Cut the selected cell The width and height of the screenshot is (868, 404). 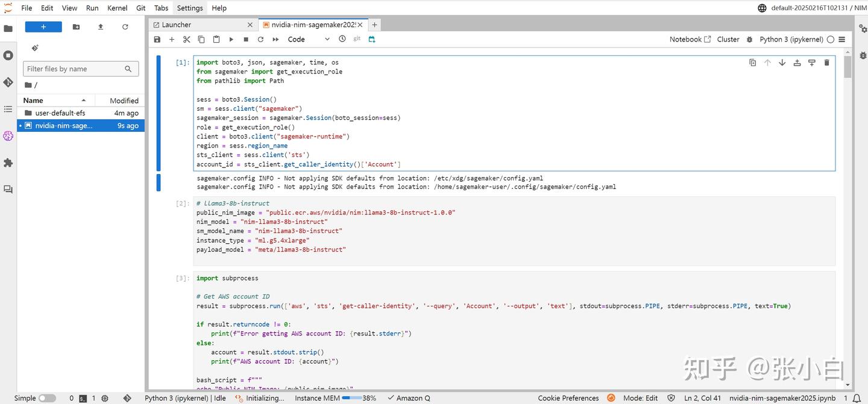pos(187,39)
